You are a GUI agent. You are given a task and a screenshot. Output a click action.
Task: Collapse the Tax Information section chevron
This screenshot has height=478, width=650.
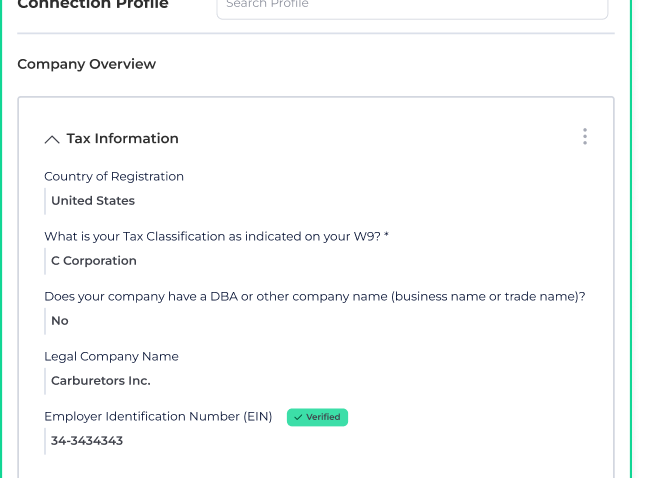click(52, 139)
